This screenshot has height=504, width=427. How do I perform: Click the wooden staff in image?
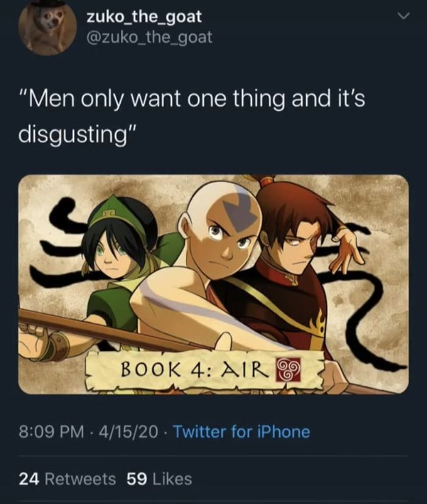click(x=106, y=333)
